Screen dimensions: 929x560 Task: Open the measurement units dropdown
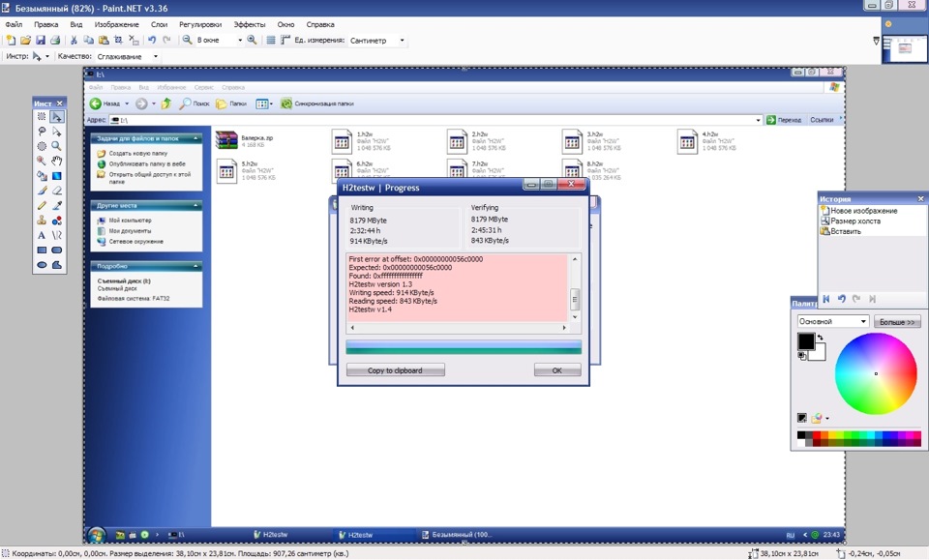[x=403, y=41]
